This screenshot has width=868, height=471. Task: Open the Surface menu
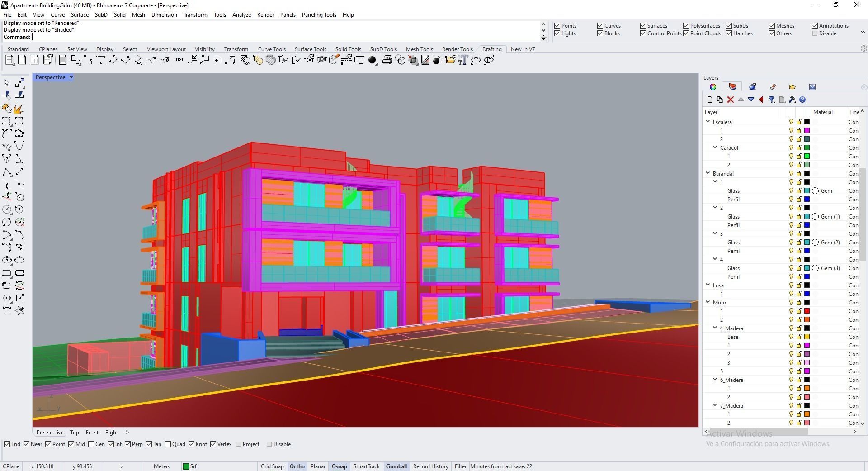point(80,15)
